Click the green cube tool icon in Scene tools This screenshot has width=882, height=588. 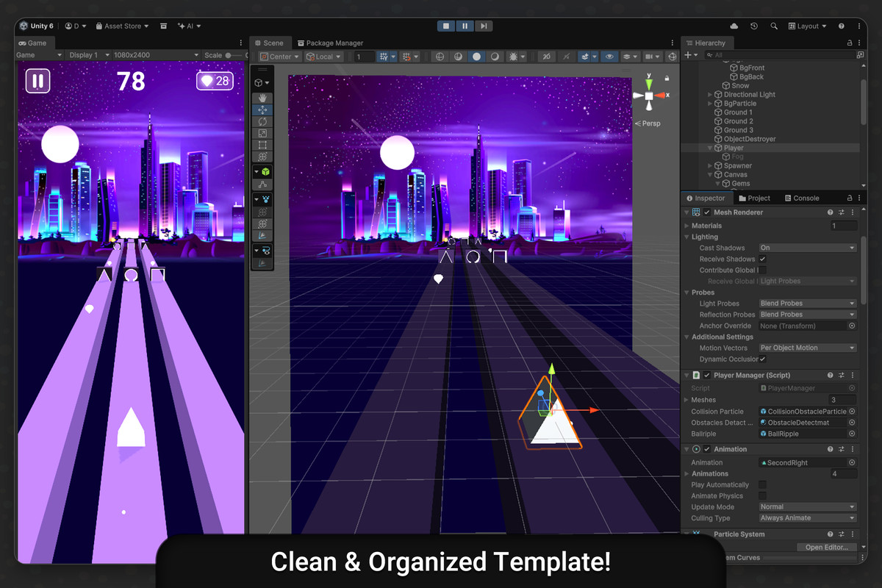point(265,172)
